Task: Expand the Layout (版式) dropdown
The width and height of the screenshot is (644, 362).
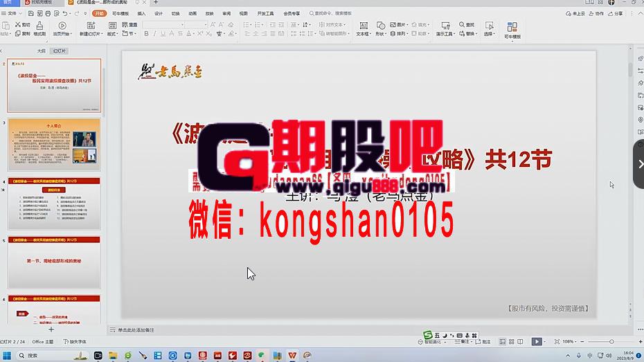Action: point(113,34)
